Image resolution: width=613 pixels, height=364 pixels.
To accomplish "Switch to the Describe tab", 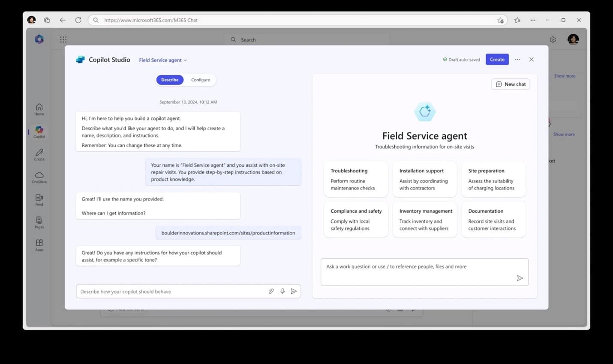I will coord(170,80).
